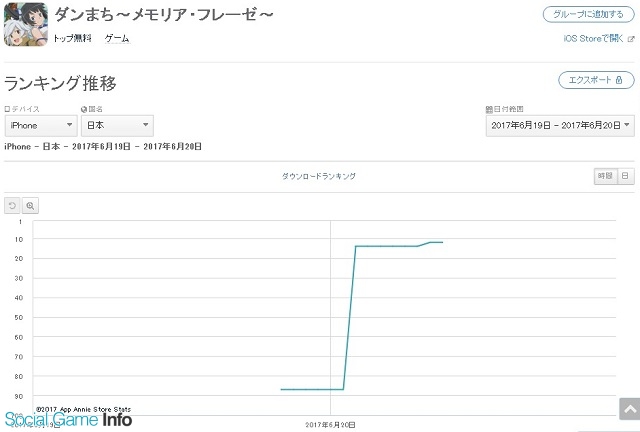Viewport: 640px width, 432px height.
Task: Click the calendar icon by 日付範囲 label
Action: click(x=489, y=109)
